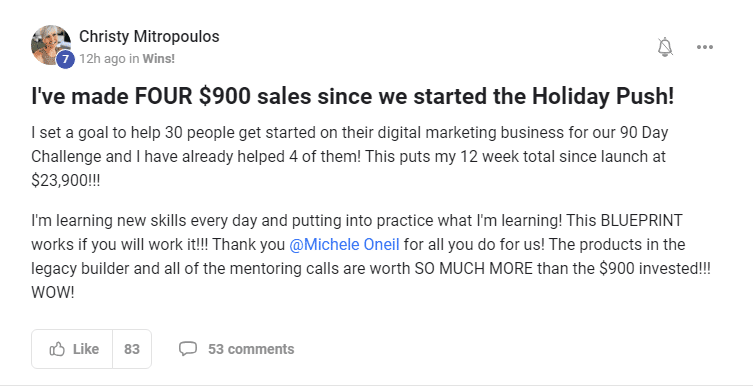Click the thumbs-up icon
753x386 pixels.
click(x=57, y=349)
